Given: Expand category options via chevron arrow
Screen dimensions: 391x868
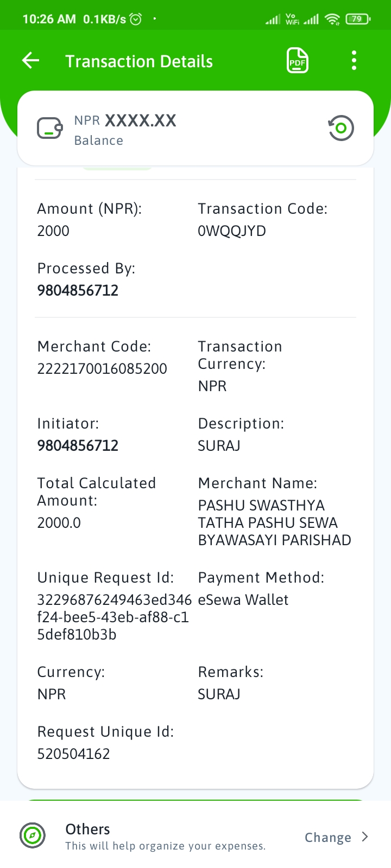Looking at the screenshot, I should (x=365, y=837).
